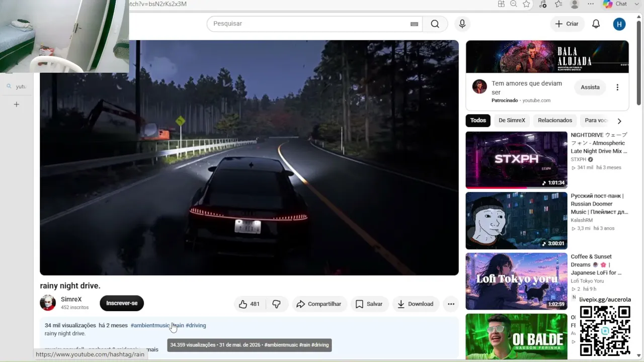Dislike the rainy night drive video

(277, 304)
